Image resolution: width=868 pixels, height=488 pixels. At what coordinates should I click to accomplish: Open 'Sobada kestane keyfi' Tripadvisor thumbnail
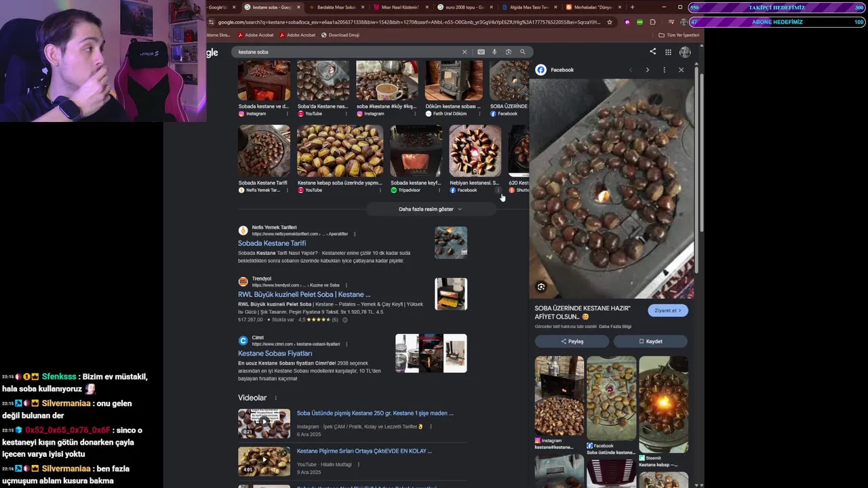click(x=416, y=150)
